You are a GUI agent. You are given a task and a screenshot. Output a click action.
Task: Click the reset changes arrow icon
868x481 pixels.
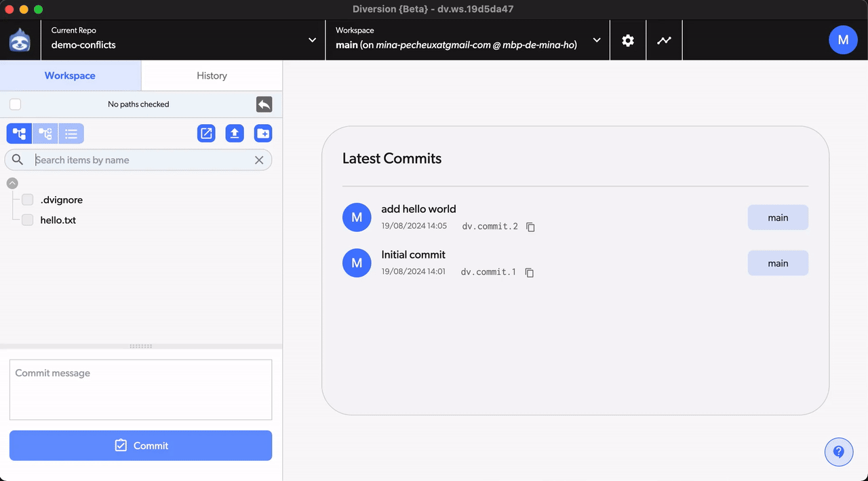264,104
